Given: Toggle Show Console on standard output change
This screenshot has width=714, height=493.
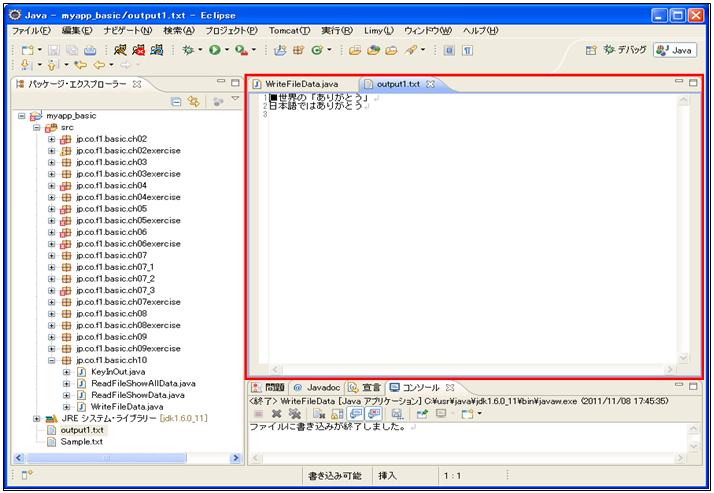Looking at the screenshot, I should tap(356, 413).
